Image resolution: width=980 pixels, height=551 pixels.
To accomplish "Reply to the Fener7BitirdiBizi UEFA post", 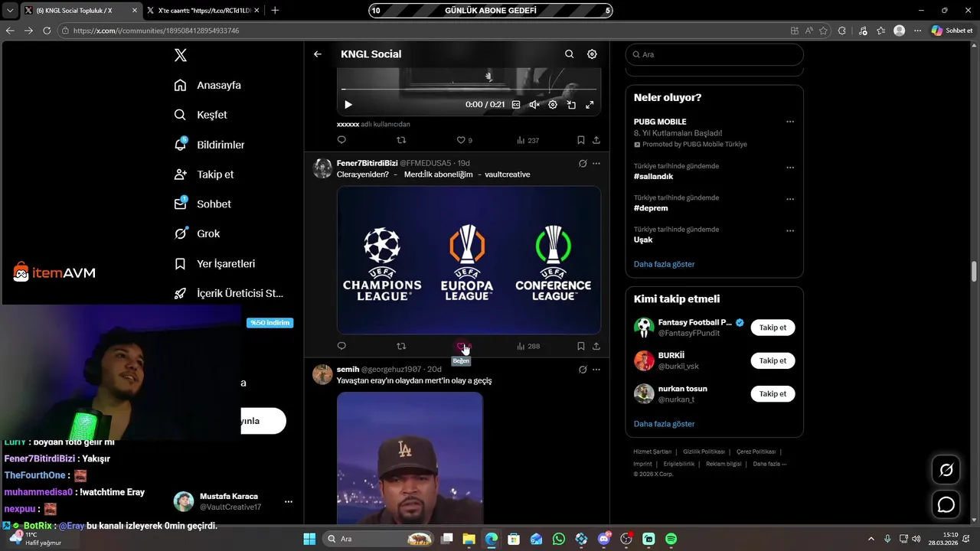I will coord(341,346).
